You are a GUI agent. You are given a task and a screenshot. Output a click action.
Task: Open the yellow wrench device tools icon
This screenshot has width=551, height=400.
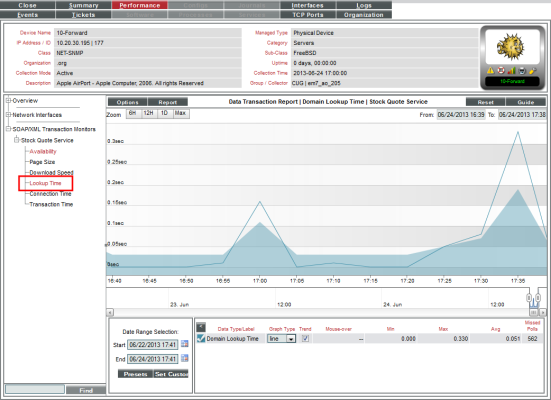(533, 71)
